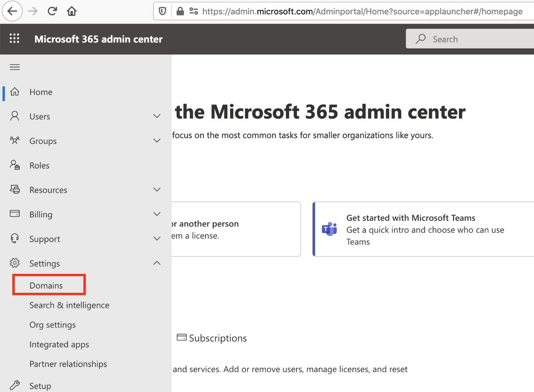534x392 pixels.
Task: Select Org settings in the sidebar
Action: [x=53, y=325]
